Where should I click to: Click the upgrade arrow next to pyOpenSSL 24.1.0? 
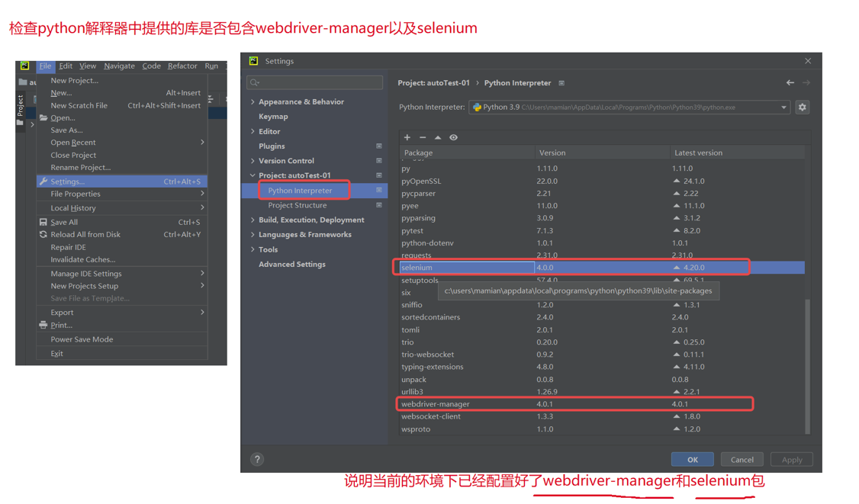[677, 181]
